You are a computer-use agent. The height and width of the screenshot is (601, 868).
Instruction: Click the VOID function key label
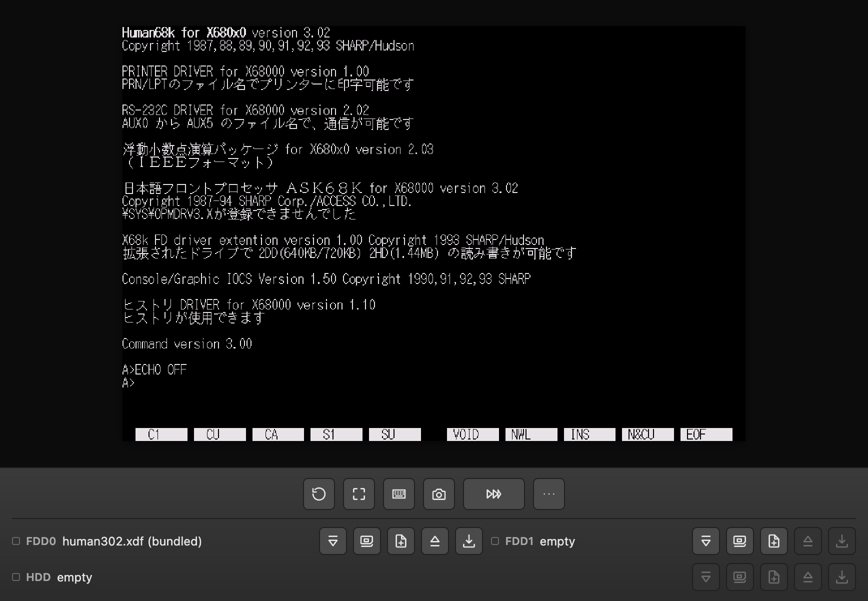[x=473, y=434]
